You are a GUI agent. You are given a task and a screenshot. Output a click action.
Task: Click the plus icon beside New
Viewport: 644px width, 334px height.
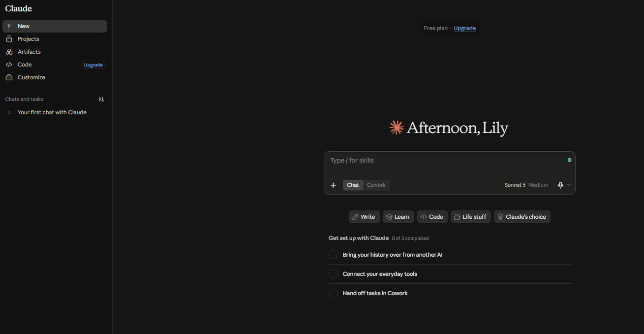[9, 26]
